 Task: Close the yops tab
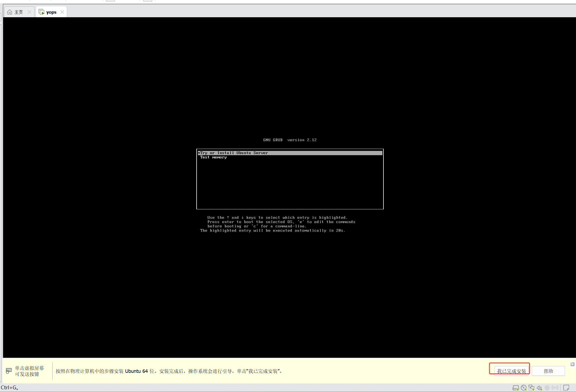coord(62,12)
